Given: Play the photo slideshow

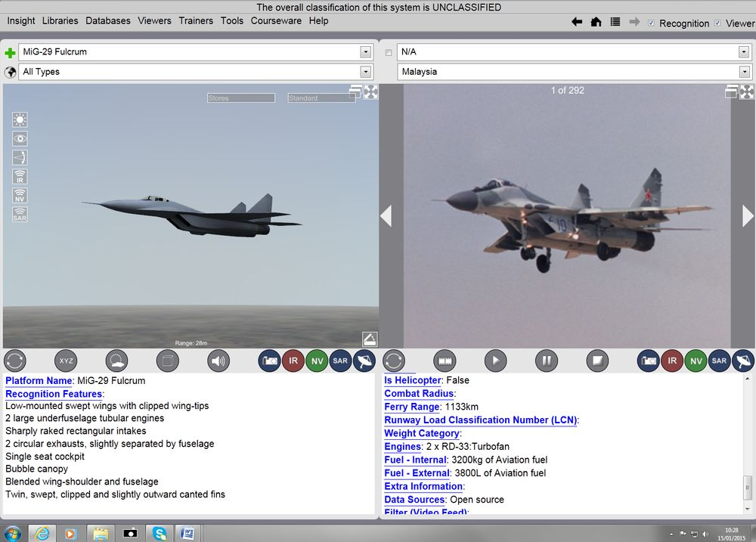Looking at the screenshot, I should 496,361.
